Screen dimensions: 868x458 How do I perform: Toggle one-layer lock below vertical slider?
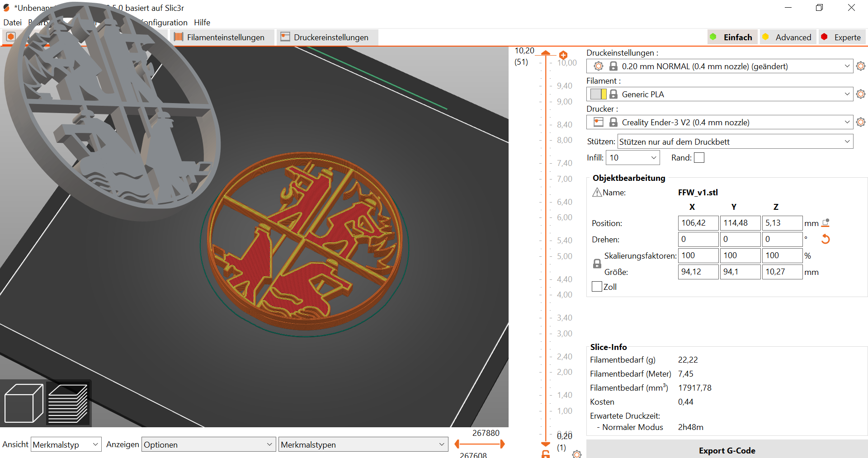(546, 454)
